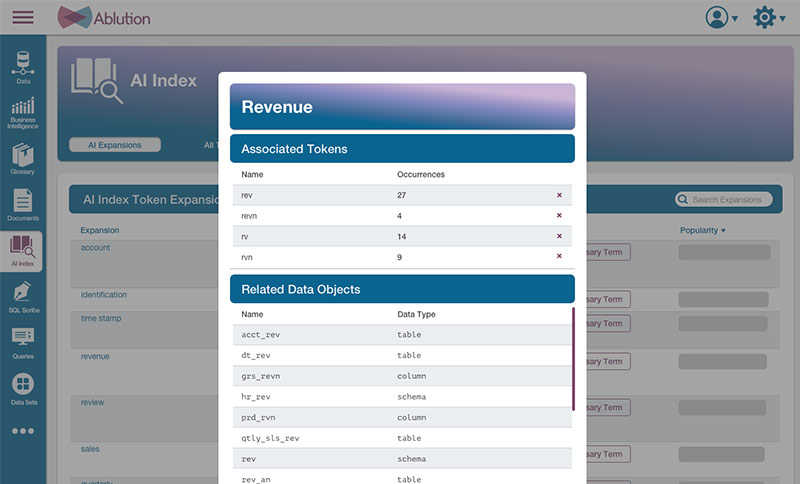Remove the rv token

(559, 236)
